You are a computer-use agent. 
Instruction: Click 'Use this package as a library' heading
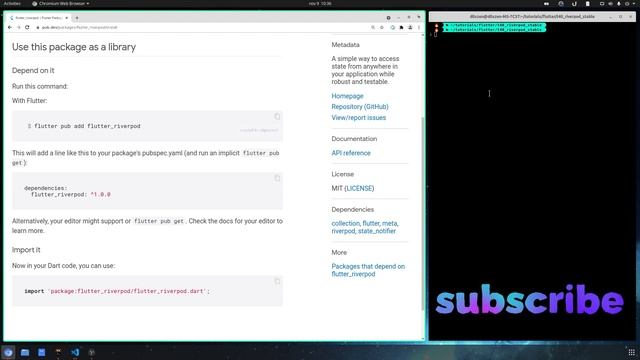point(74,47)
